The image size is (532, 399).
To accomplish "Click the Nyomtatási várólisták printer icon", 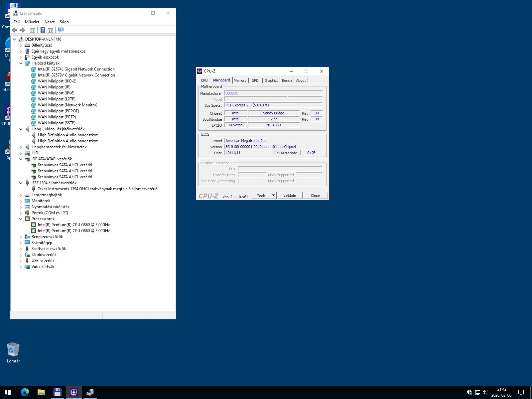I will [x=27, y=207].
